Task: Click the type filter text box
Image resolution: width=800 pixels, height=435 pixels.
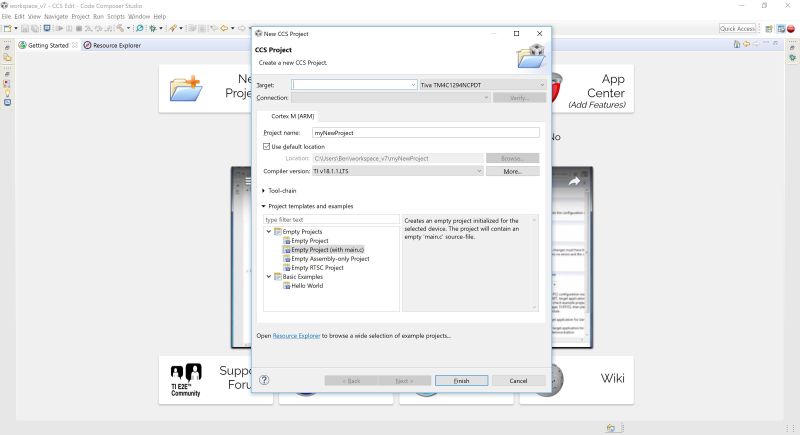Action: (x=331, y=220)
